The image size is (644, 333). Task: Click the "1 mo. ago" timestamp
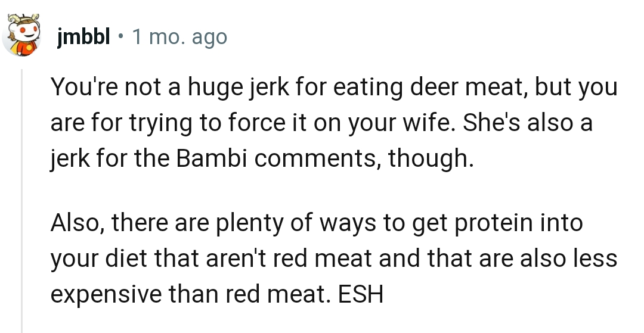179,38
